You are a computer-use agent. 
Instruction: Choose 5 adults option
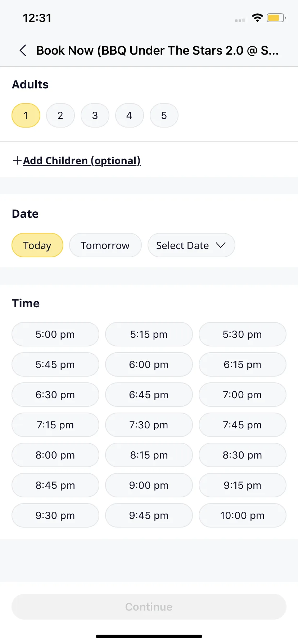click(164, 115)
